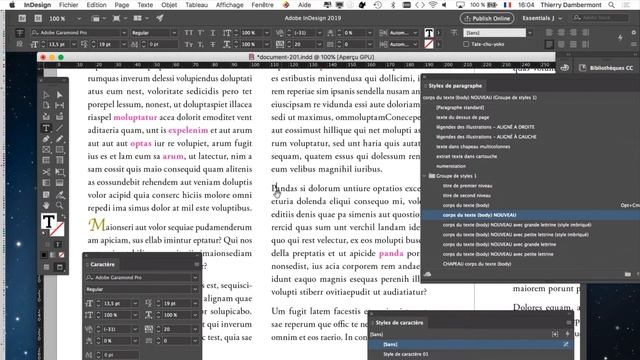Select the Line tool
The height and width of the screenshot is (360, 640).
(60, 128)
